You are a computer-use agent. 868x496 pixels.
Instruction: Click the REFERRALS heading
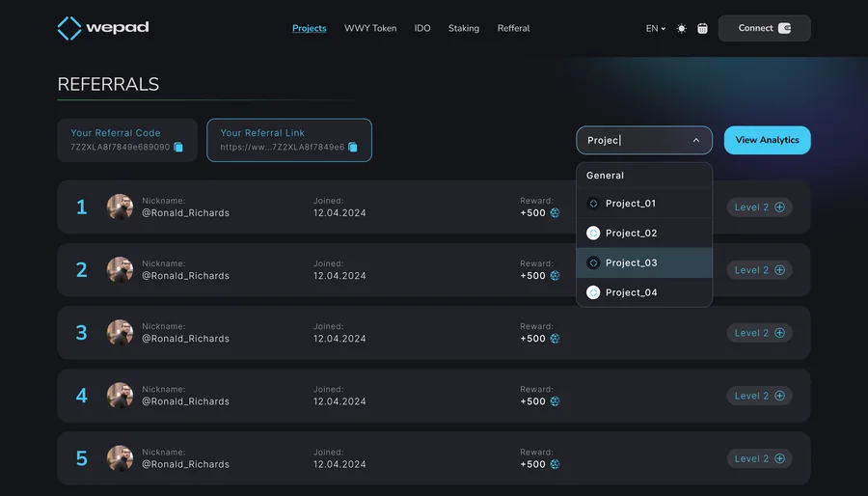(108, 84)
